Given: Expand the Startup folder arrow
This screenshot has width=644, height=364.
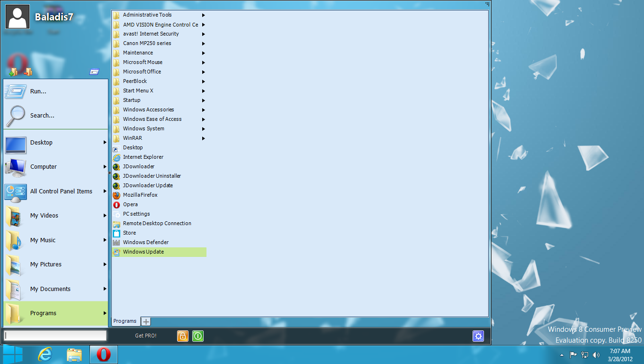Looking at the screenshot, I should pos(204,100).
